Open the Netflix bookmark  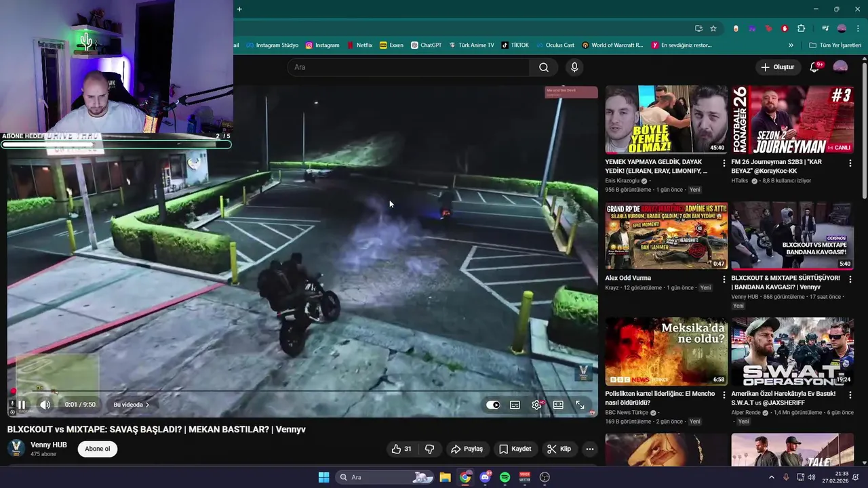tap(359, 45)
